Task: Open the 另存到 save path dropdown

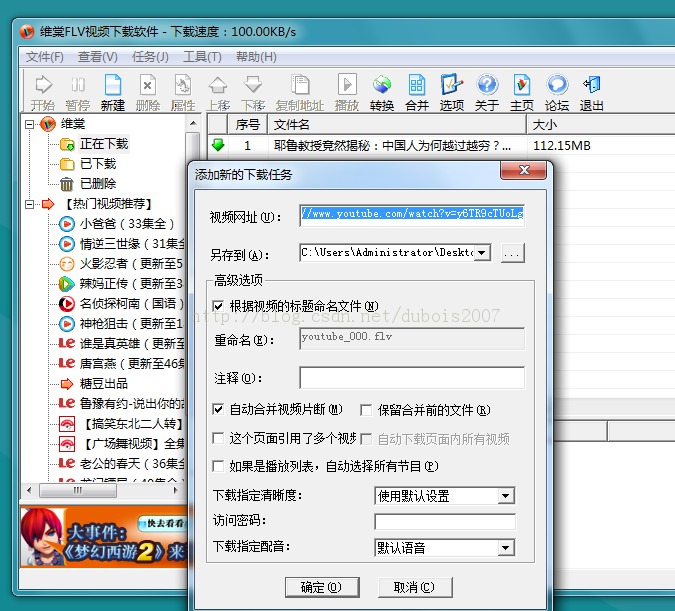Action: point(482,252)
